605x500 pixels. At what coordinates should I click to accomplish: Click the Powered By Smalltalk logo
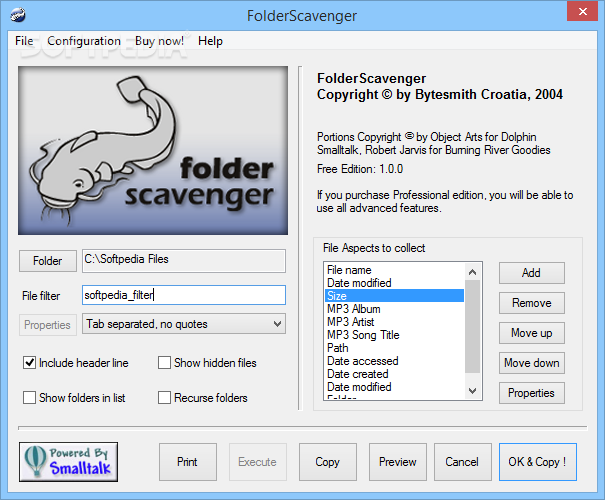[x=69, y=462]
